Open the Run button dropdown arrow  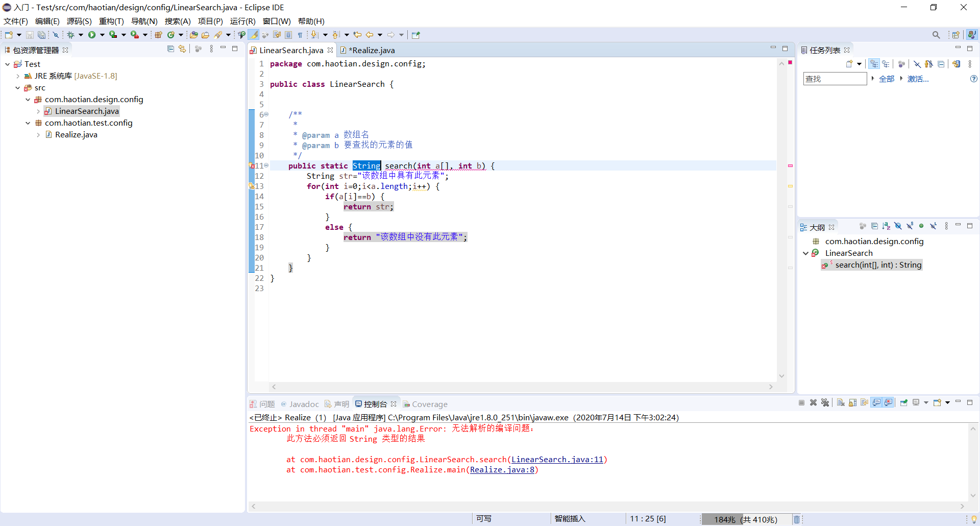(x=102, y=35)
